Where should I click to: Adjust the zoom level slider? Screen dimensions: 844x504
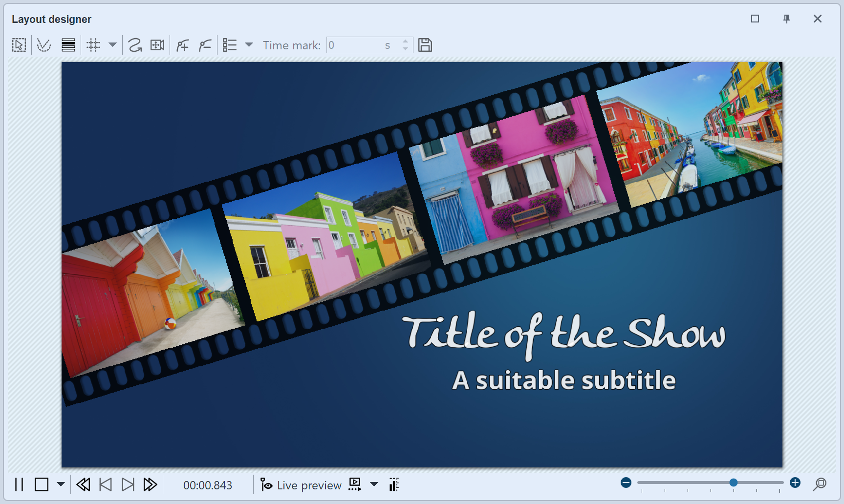(x=733, y=483)
